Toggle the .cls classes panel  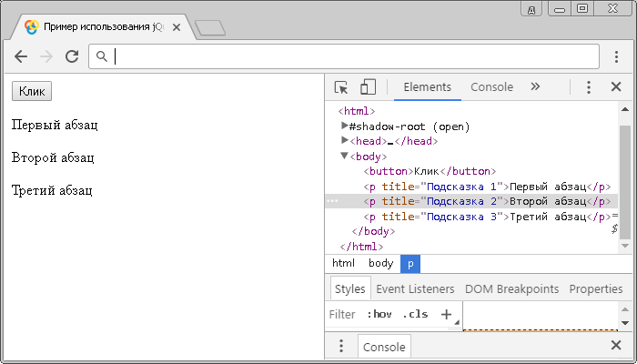[x=415, y=314]
